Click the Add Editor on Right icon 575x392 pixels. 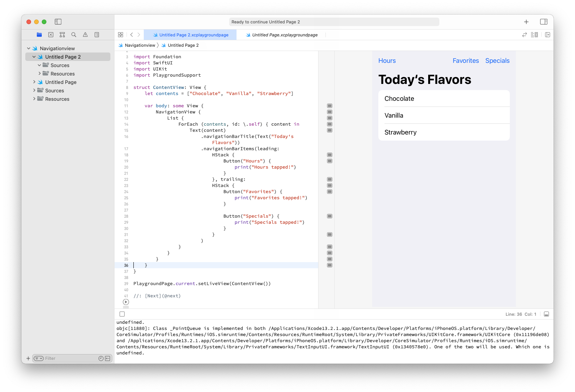coord(547,34)
